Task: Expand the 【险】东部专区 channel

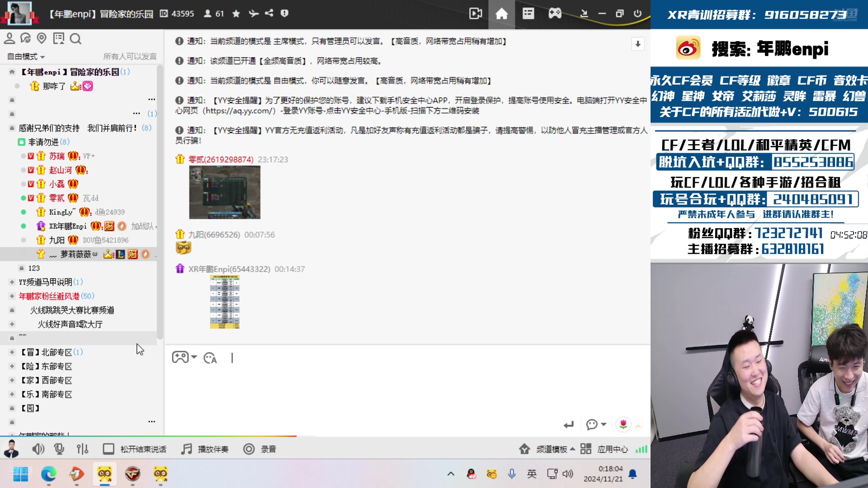Action: 12,366
